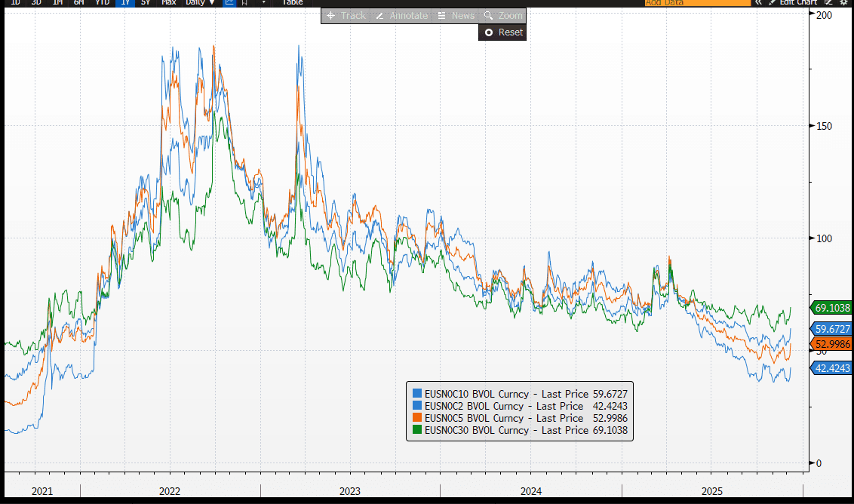
Task: Choose the YTD range option
Action: point(102,2)
